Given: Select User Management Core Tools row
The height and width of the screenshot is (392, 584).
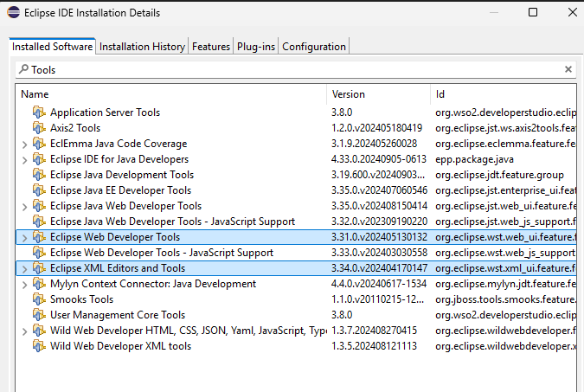Looking at the screenshot, I should (296, 315).
